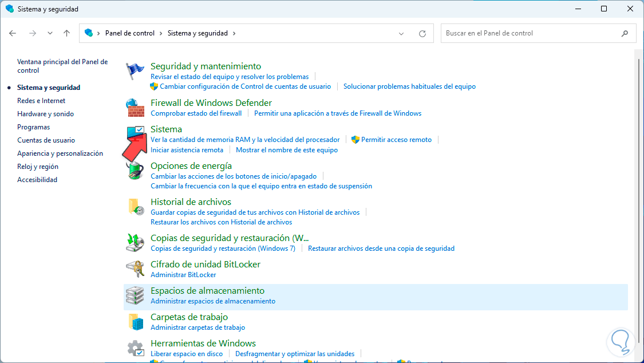This screenshot has height=363, width=644.
Task: Click Comprobar estado del firewall
Action: click(x=196, y=113)
